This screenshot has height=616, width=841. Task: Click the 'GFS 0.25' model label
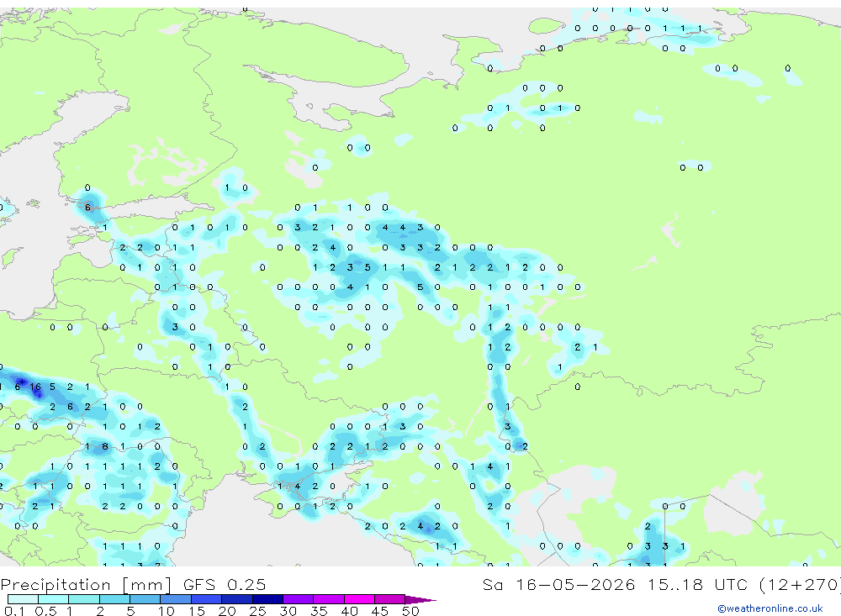click(x=225, y=585)
